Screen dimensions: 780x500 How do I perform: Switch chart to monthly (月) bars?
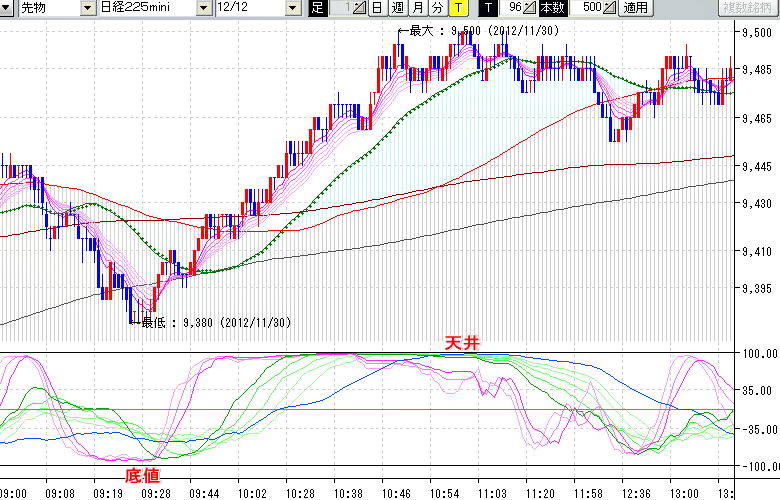click(417, 8)
